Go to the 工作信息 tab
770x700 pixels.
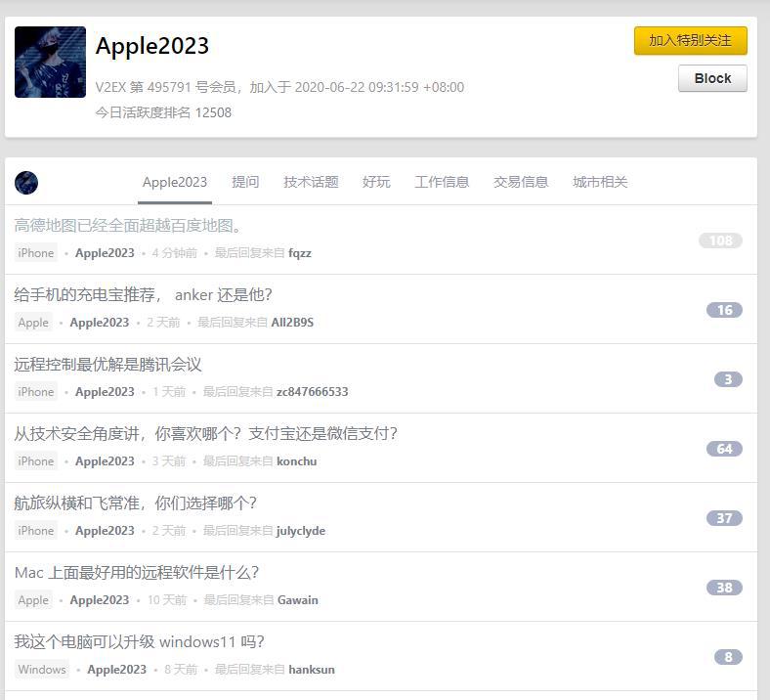(442, 182)
